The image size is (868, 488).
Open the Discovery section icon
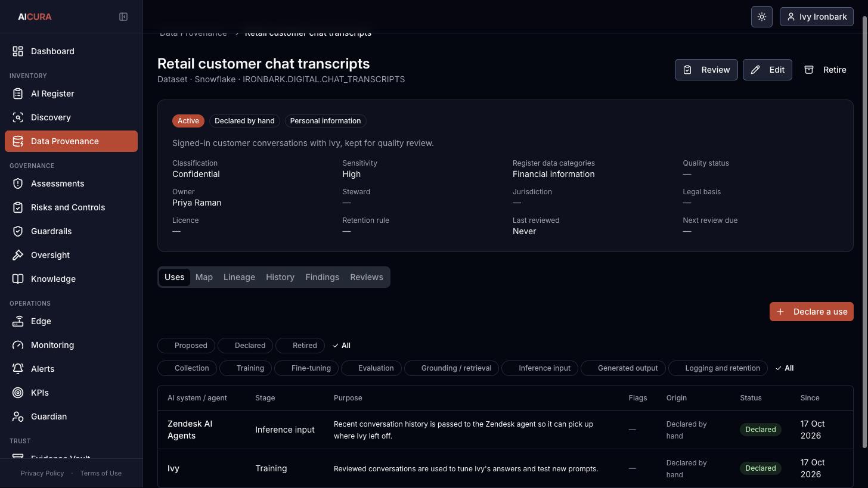[x=18, y=117]
